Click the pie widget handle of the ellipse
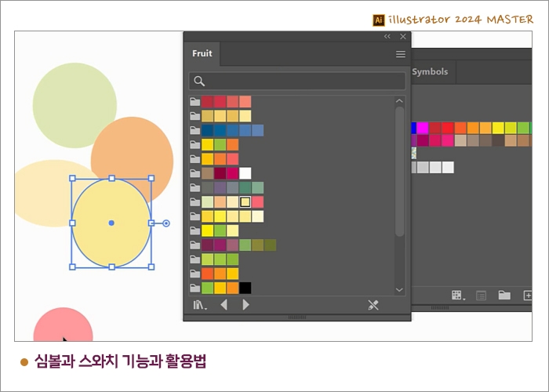549x392 pixels. click(x=166, y=223)
